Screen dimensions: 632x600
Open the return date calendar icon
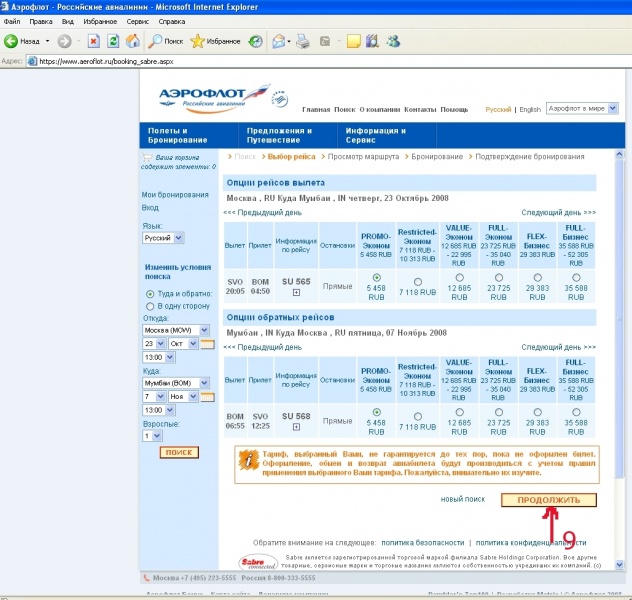click(208, 396)
